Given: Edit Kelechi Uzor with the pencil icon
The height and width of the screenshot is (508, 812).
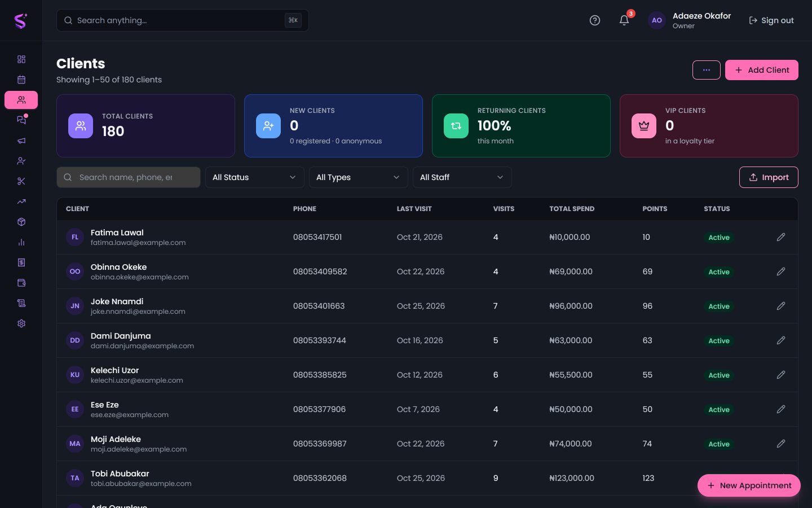Looking at the screenshot, I should pos(781,375).
